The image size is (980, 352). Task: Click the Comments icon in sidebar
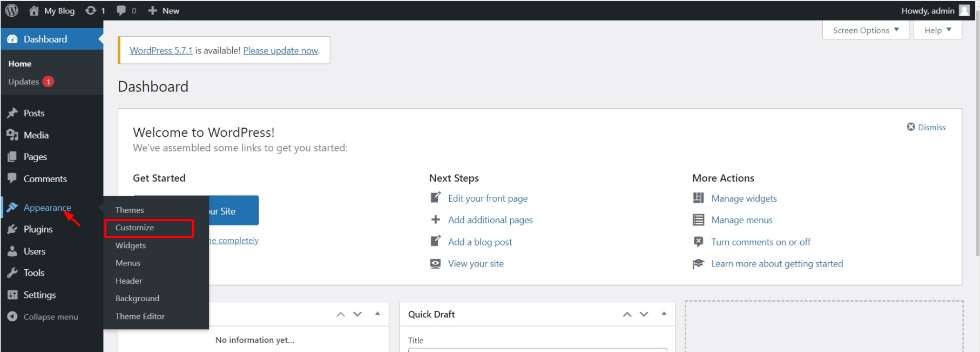click(12, 178)
